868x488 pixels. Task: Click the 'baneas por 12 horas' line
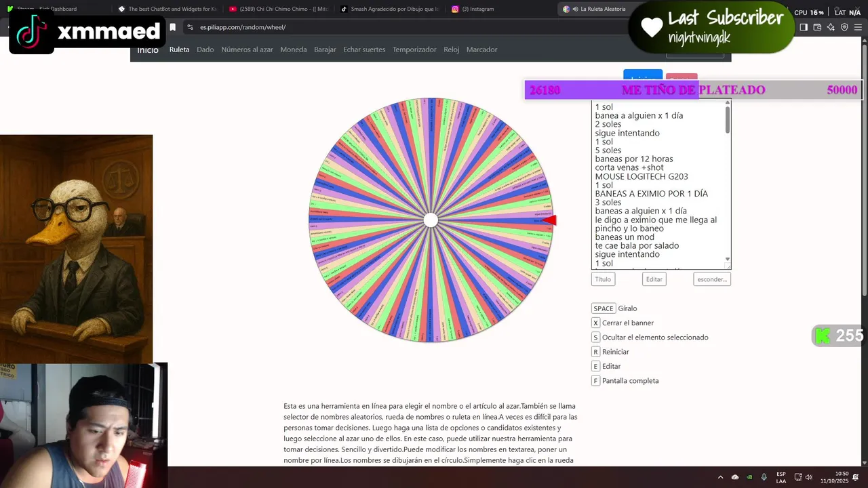tap(634, 159)
